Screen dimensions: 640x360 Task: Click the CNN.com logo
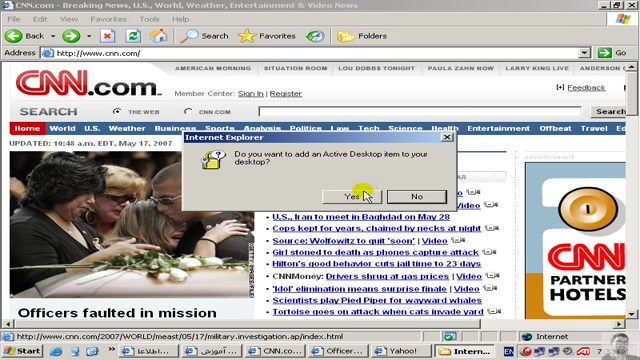89,83
